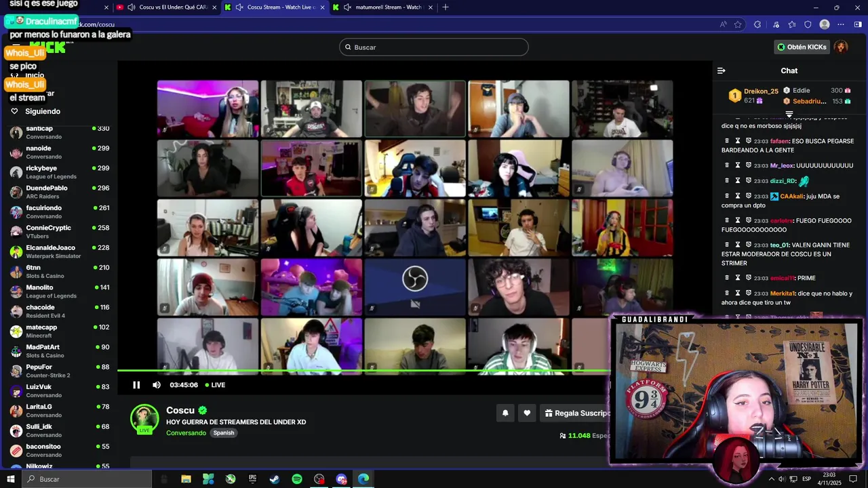Delete fafaen's chat message trash icon
Image resolution: width=868 pixels, height=488 pixels.
(x=727, y=141)
